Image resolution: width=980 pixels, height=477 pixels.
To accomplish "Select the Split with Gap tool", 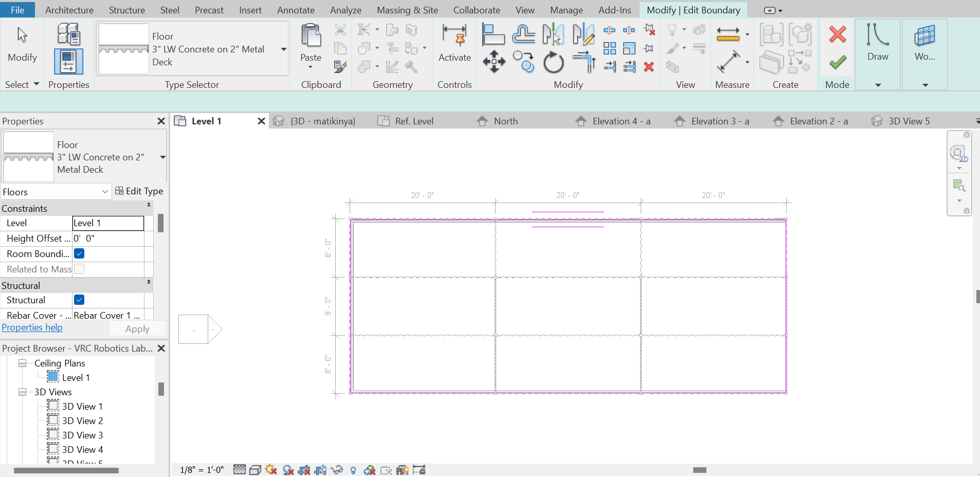I will (x=629, y=30).
